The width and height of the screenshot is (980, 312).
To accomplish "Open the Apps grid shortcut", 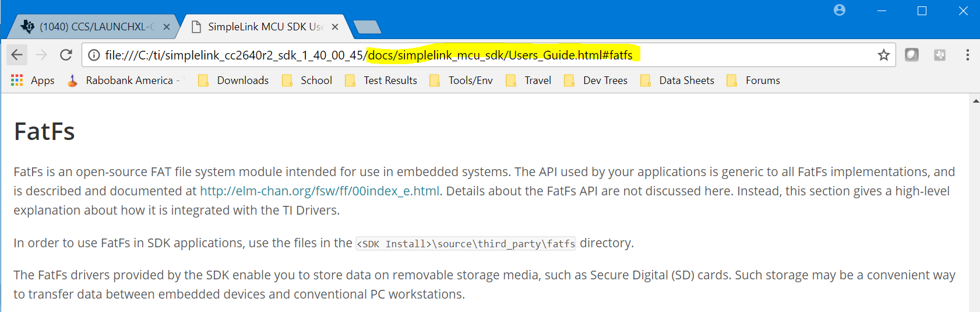I will [x=33, y=80].
